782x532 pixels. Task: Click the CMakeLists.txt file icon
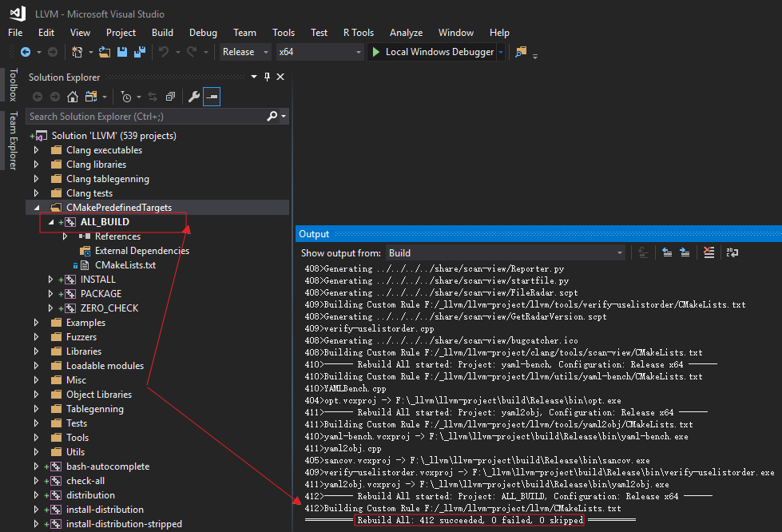(85, 265)
